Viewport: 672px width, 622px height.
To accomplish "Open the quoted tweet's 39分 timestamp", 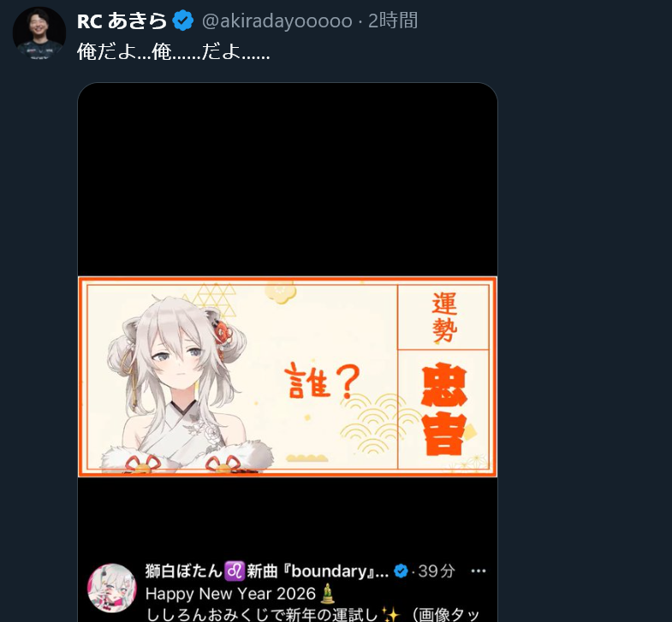I will click(437, 571).
